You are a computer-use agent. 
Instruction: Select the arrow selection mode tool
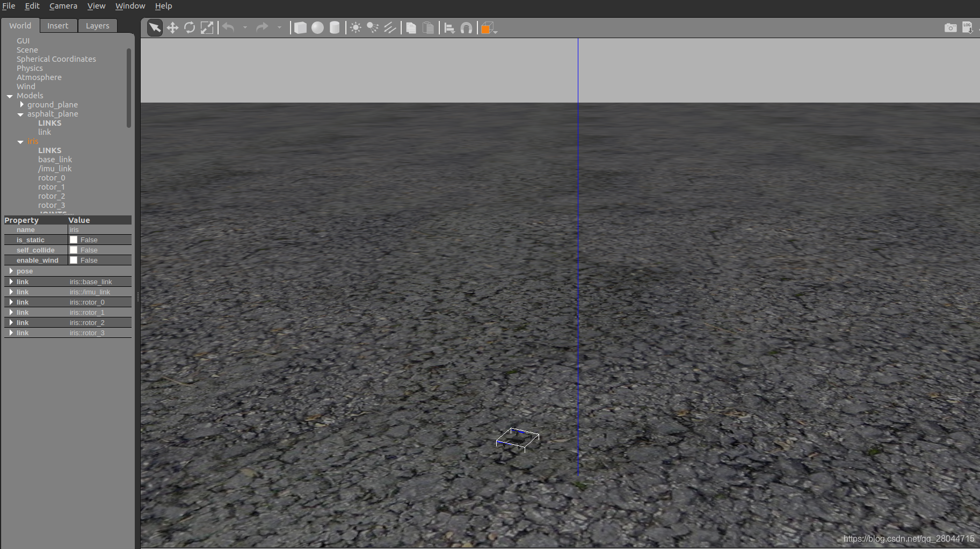tap(155, 28)
